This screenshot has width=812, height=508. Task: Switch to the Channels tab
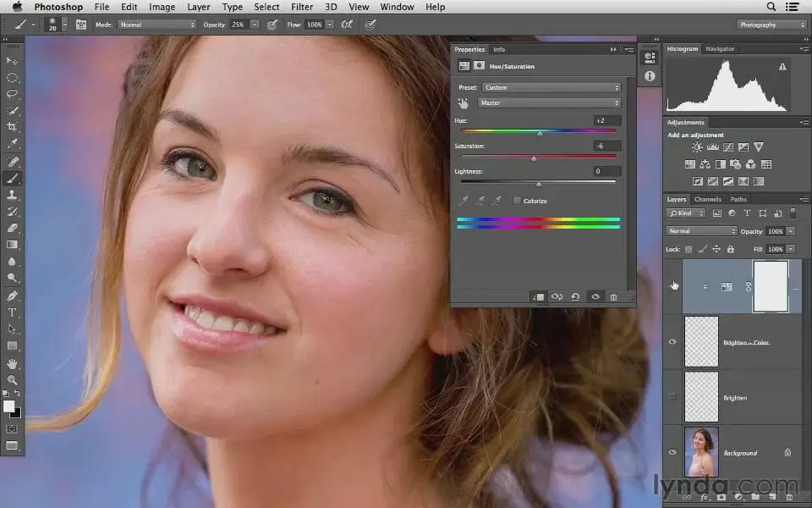tap(707, 200)
